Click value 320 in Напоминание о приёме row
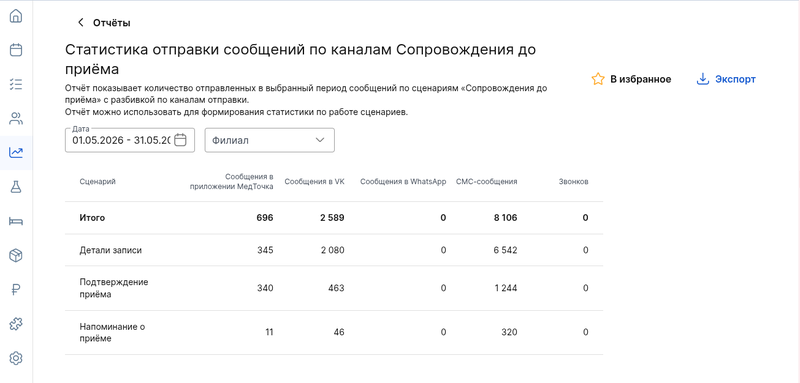 pyautogui.click(x=509, y=332)
